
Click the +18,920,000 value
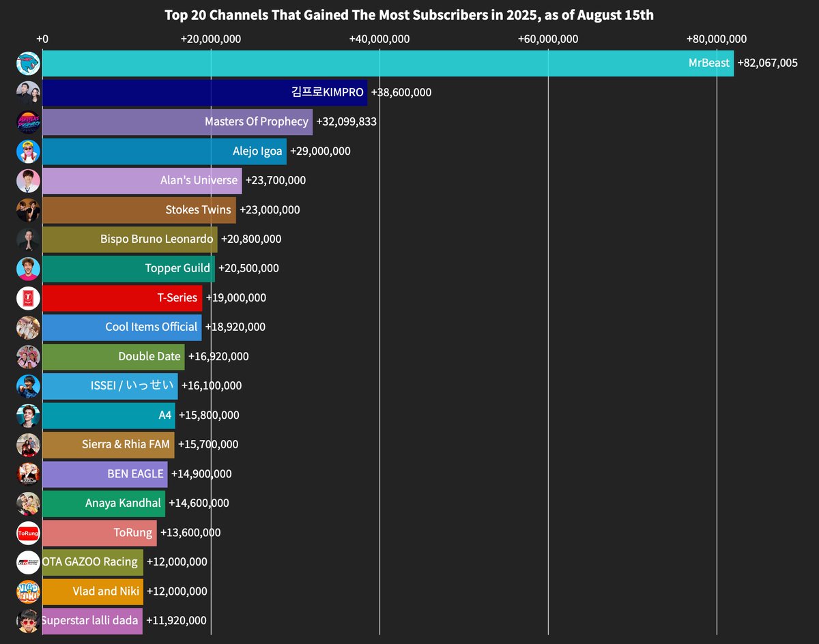235,327
